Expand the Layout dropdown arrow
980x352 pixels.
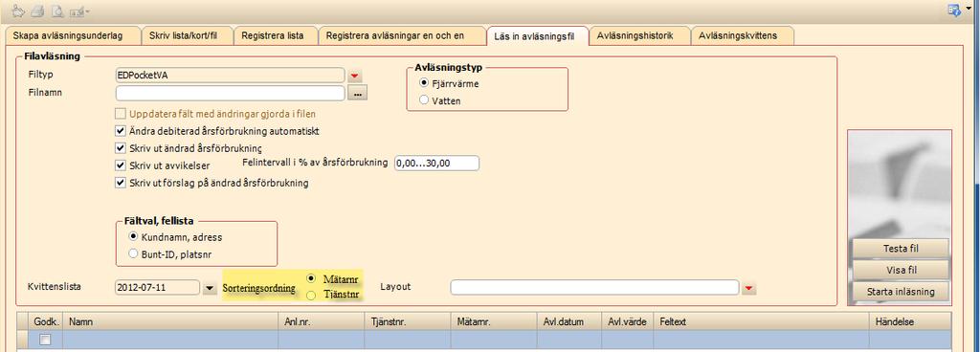coord(749,288)
